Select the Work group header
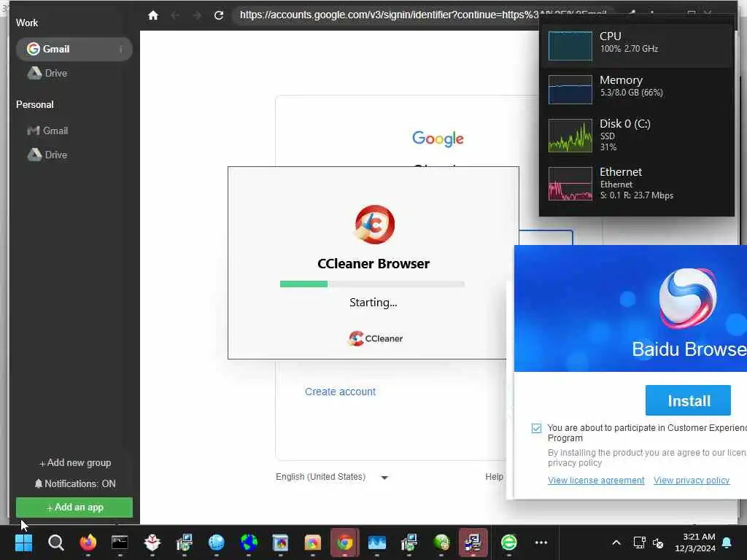The height and width of the screenshot is (560, 747). (x=27, y=23)
